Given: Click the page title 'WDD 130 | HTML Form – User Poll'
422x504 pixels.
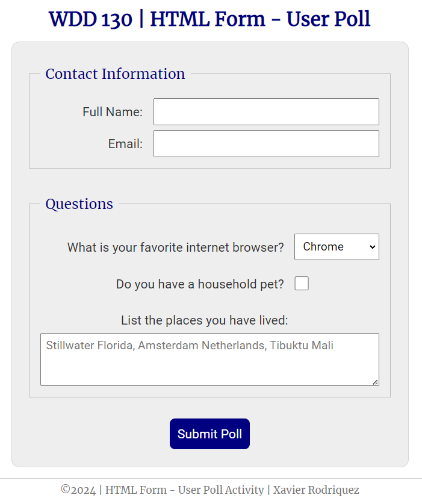Looking at the screenshot, I should pyautogui.click(x=211, y=19).
